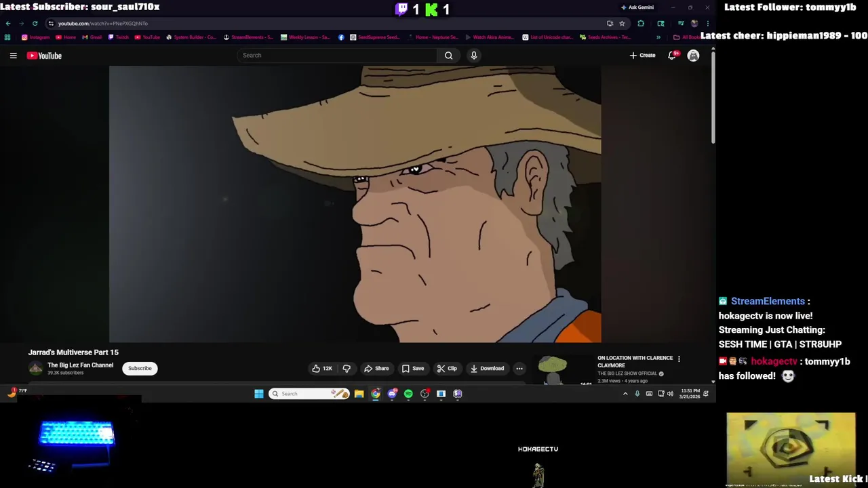Go back in Chrome
868x488 pixels.
pos(8,24)
